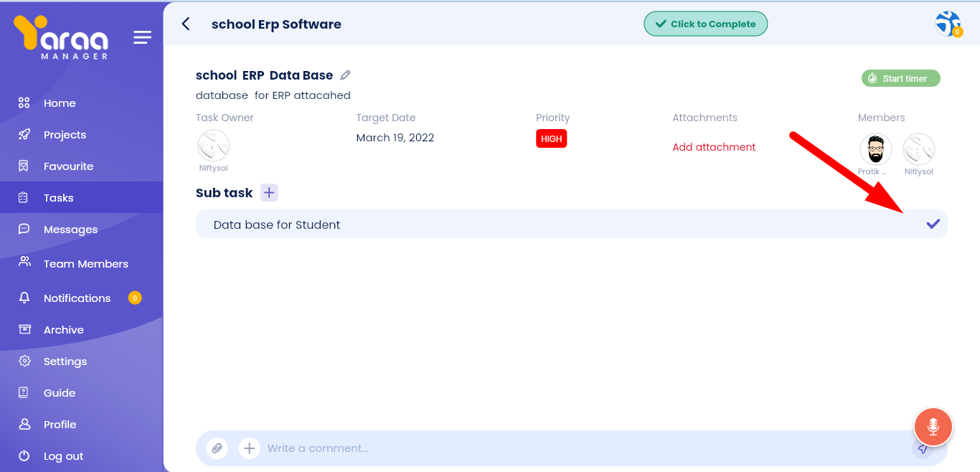Open Messages from the sidebar
Image resolution: width=980 pixels, height=472 pixels.
coord(70,230)
